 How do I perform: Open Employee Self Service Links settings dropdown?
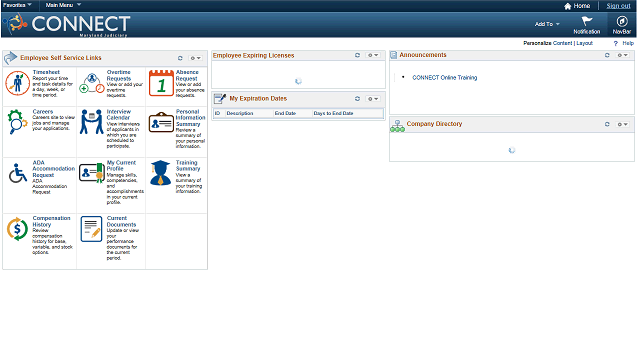coord(196,58)
